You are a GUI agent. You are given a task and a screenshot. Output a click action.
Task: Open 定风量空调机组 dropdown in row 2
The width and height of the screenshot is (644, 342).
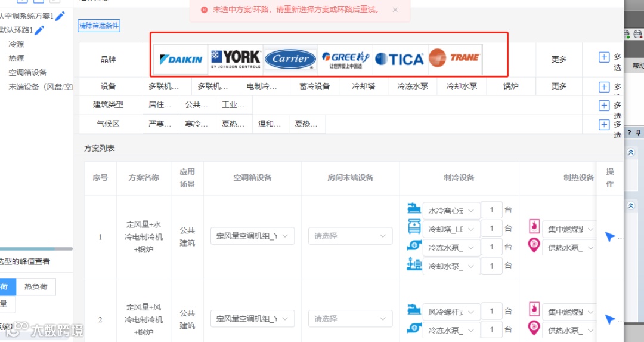point(253,319)
